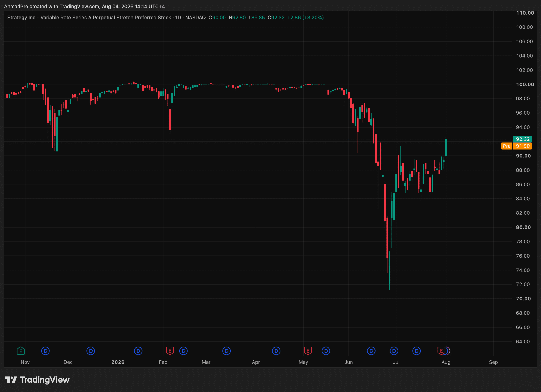Click the 'Jul' time axis label

396,362
